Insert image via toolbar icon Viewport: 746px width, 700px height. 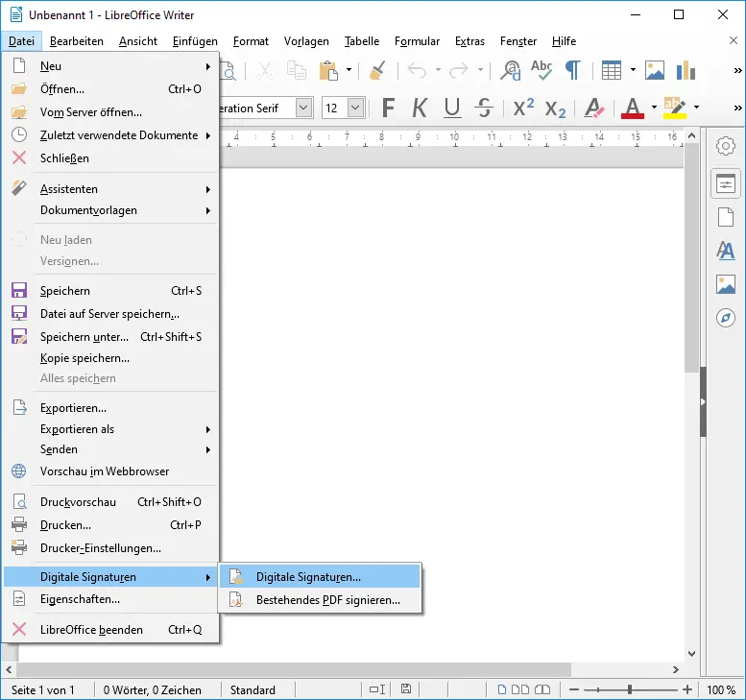point(655,70)
